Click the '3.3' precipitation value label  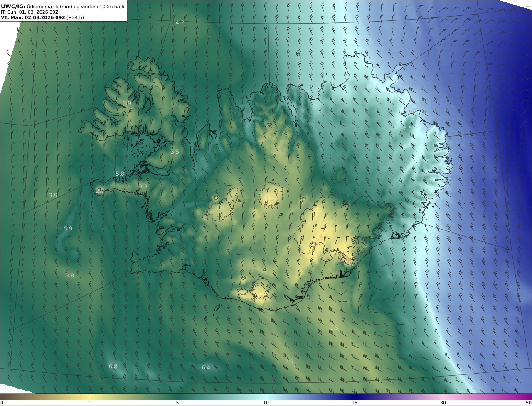143,187
